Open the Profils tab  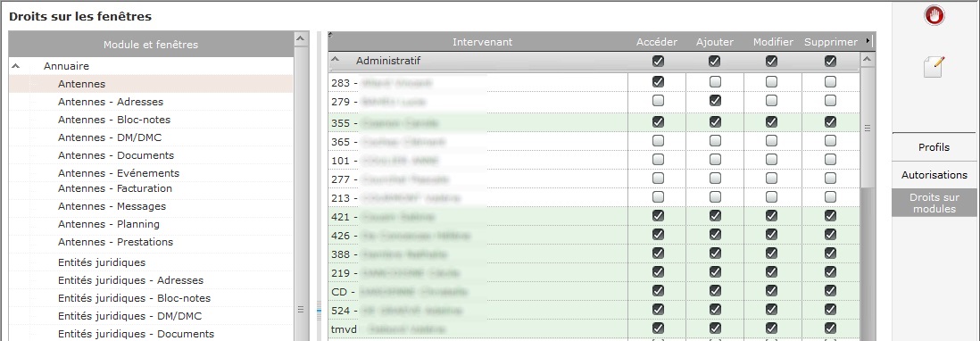[934, 147]
